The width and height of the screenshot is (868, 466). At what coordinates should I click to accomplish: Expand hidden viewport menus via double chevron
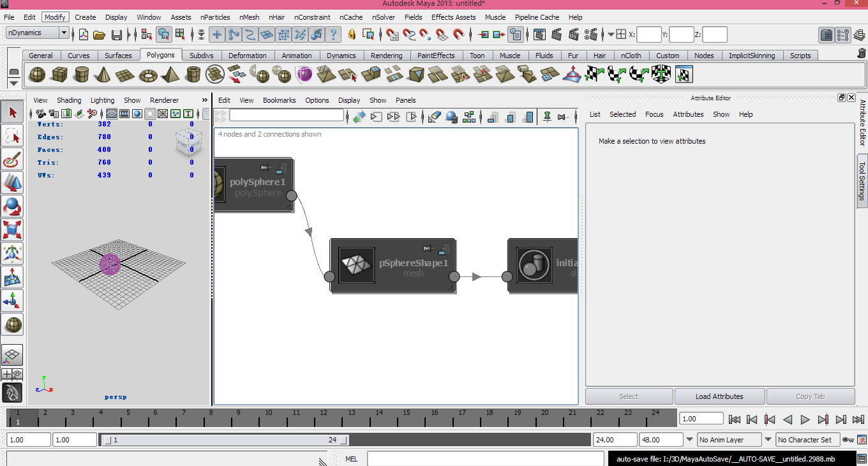click(205, 100)
